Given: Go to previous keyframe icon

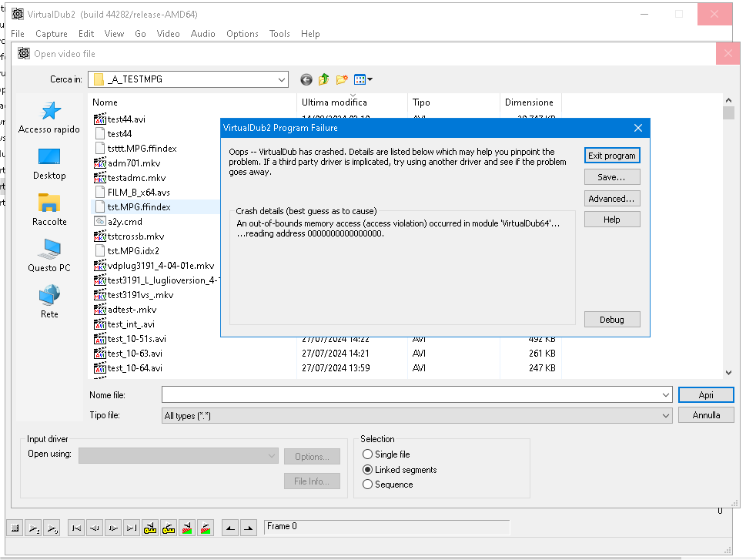Looking at the screenshot, I should [150, 528].
